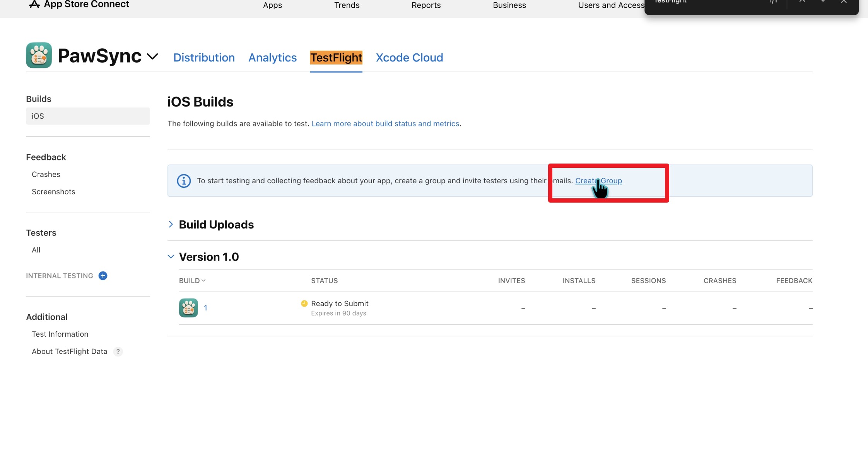The image size is (868, 457).
Task: Open About TestFlight Data in sidebar
Action: pyautogui.click(x=69, y=351)
